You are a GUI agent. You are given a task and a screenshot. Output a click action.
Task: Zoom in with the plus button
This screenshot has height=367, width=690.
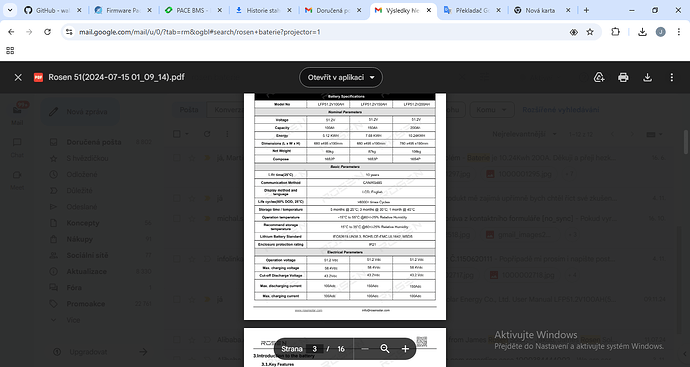pyautogui.click(x=405, y=349)
